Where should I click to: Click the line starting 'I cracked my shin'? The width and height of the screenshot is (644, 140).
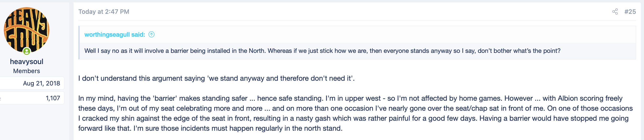353,119
